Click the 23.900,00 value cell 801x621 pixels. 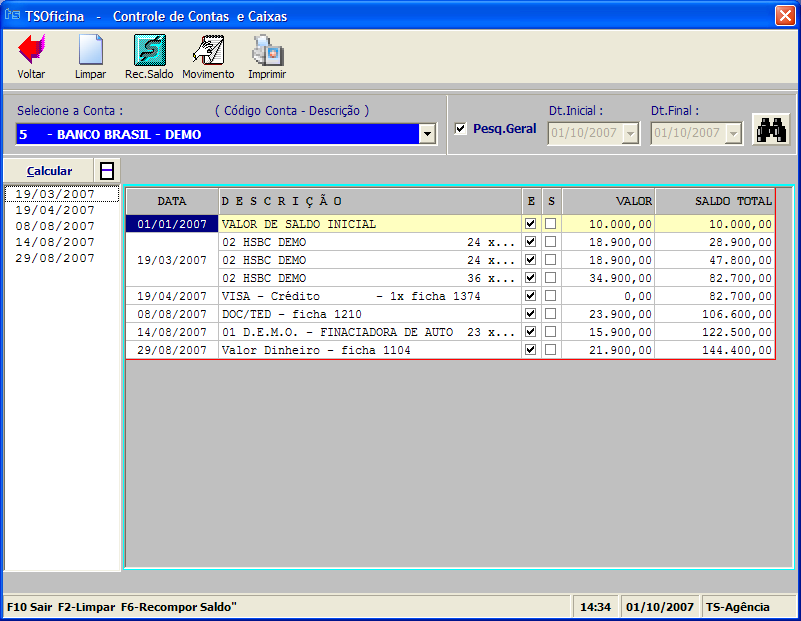point(609,314)
